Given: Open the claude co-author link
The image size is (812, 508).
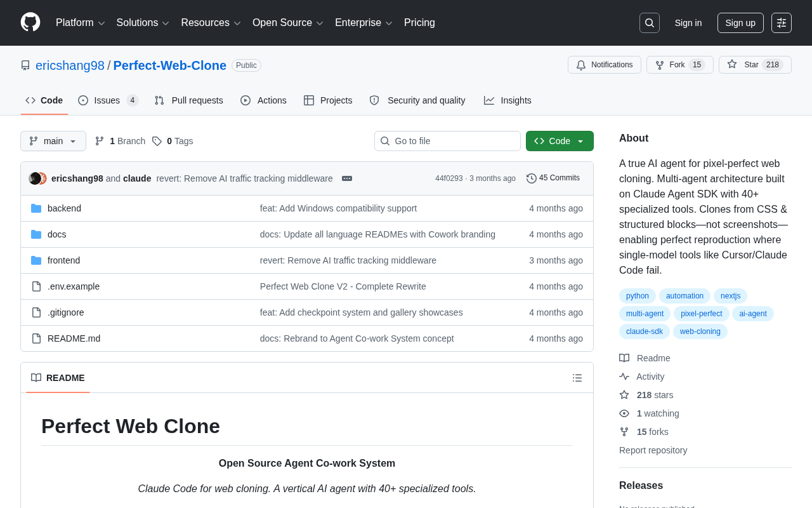Looking at the screenshot, I should [x=137, y=178].
